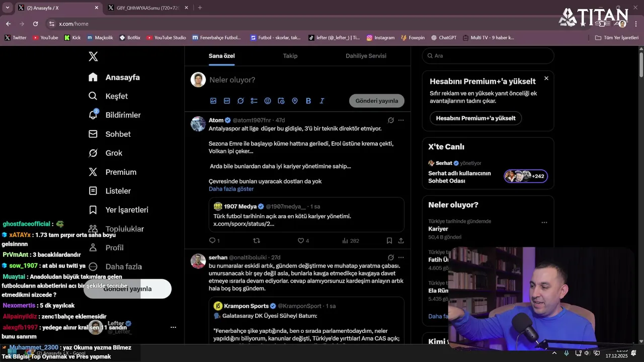The width and height of the screenshot is (644, 362).
Task: Open Sohbet messages
Action: 110,134
